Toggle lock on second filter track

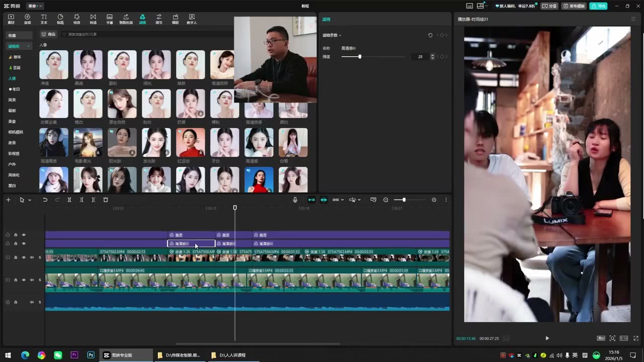pyautogui.click(x=16, y=243)
